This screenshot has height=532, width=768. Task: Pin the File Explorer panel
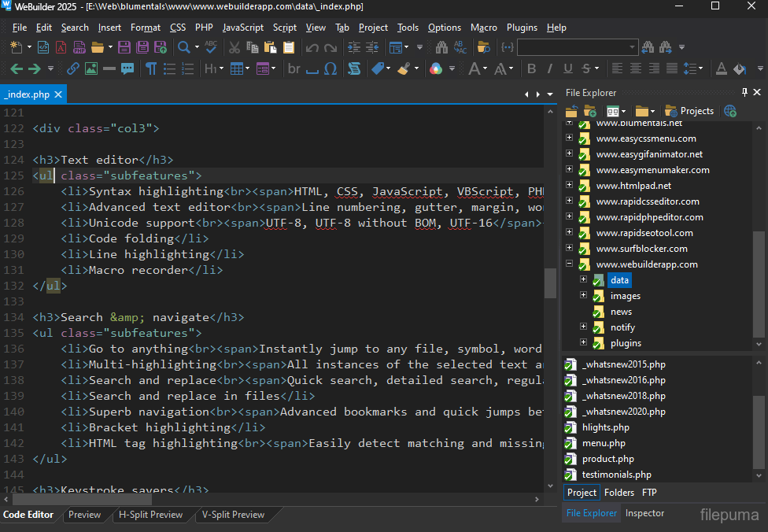point(744,92)
